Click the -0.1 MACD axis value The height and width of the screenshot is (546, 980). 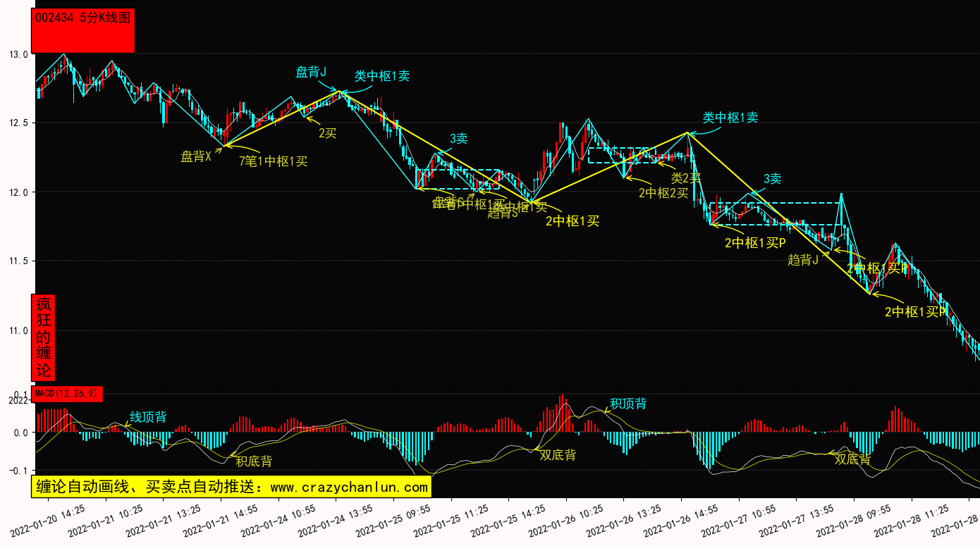pos(17,471)
